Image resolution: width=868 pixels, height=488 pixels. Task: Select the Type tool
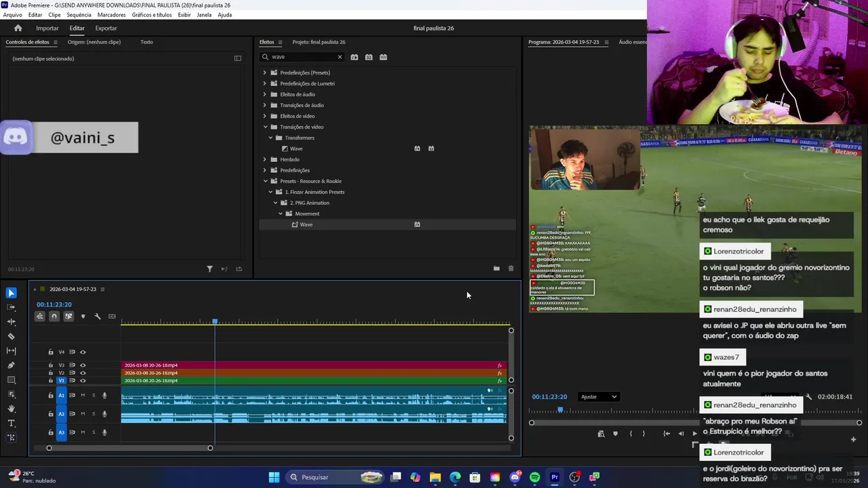pyautogui.click(x=12, y=423)
